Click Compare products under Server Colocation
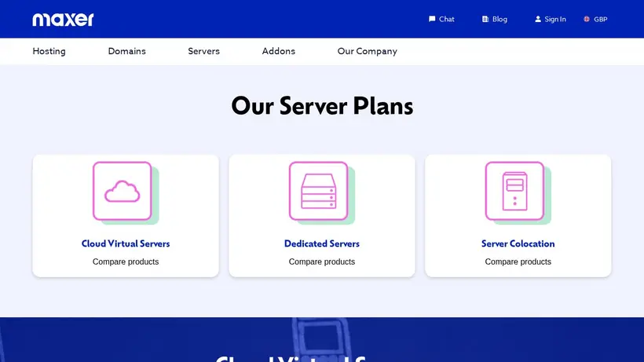This screenshot has width=644, height=362. click(518, 261)
